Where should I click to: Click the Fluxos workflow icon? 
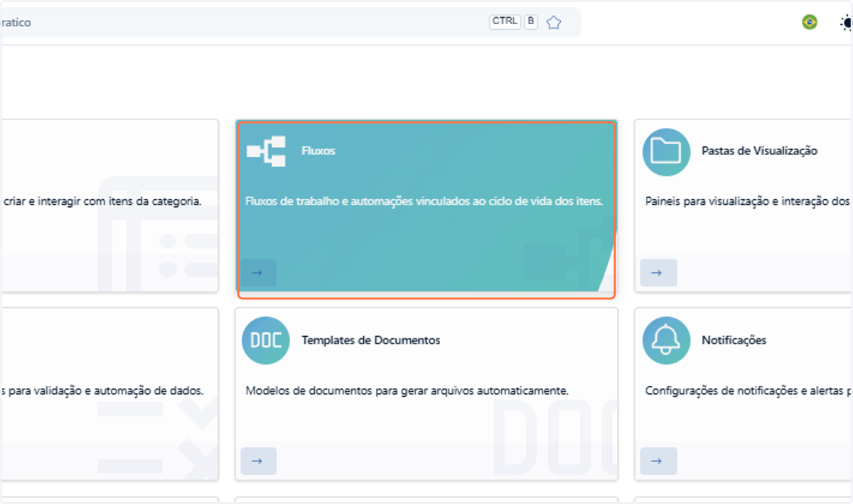(x=266, y=151)
